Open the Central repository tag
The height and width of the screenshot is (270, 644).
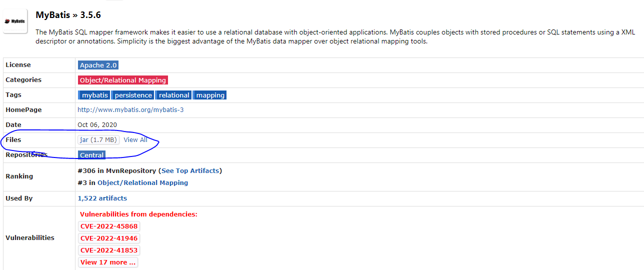pos(92,155)
